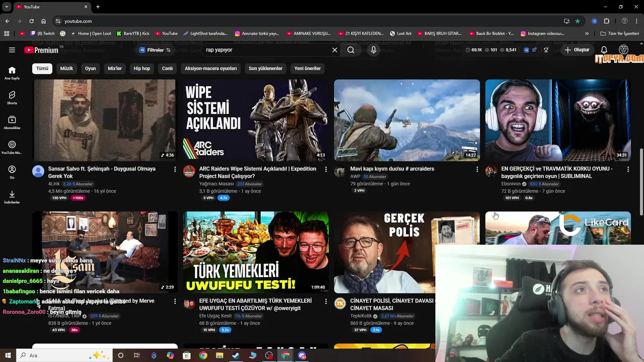This screenshot has height=362, width=644.
Task: Click the Windows Start button
Action: coord(8,355)
